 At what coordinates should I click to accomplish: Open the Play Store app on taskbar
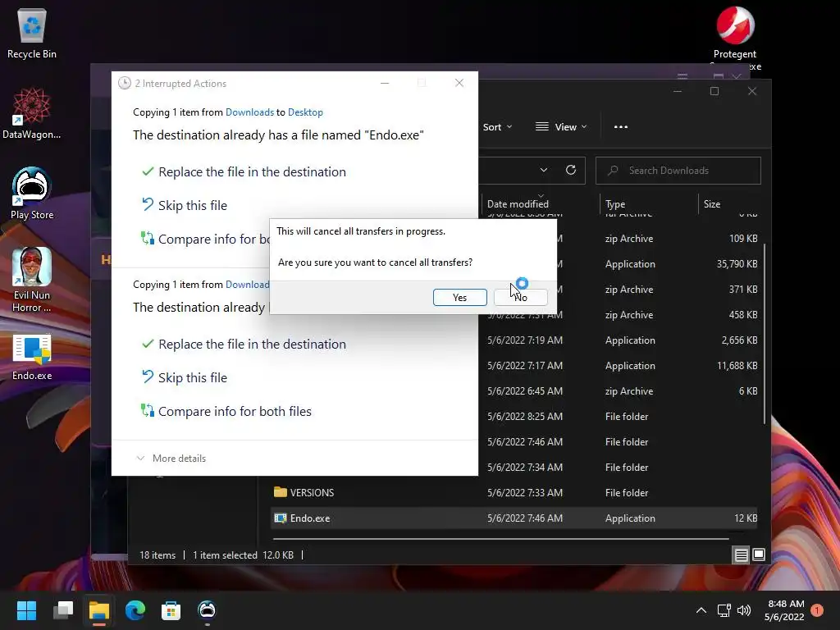(207, 610)
